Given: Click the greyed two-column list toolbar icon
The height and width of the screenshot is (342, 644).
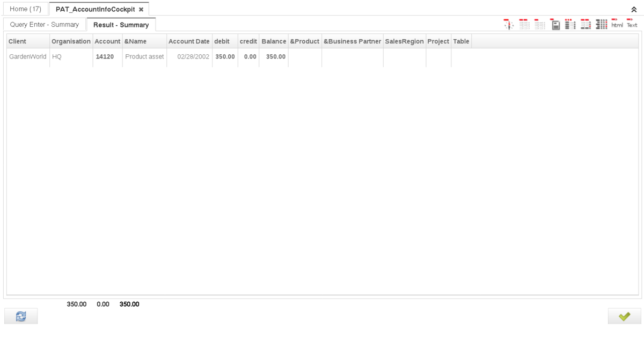Looking at the screenshot, I should 524,24.
